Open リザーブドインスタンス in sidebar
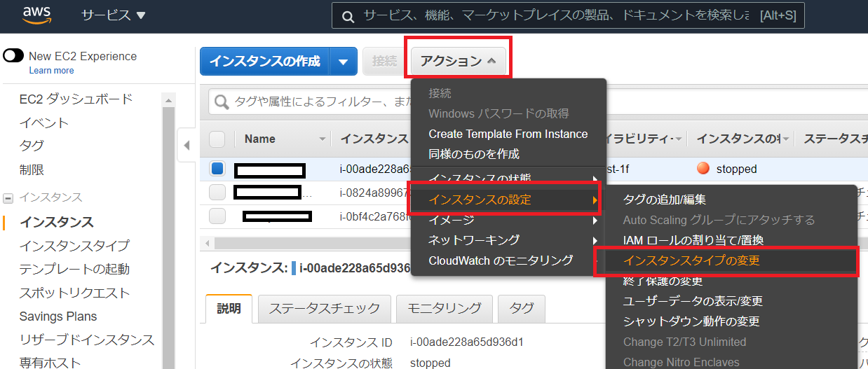The height and width of the screenshot is (369, 868). 87,340
